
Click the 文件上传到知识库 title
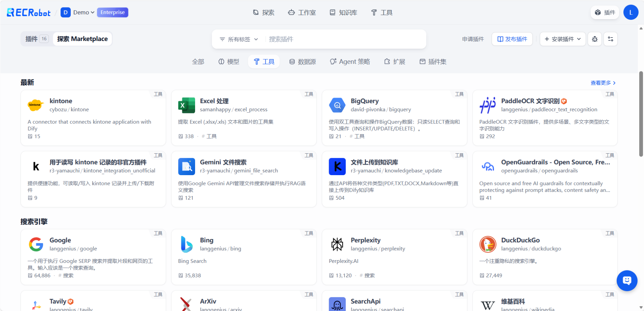(374, 162)
